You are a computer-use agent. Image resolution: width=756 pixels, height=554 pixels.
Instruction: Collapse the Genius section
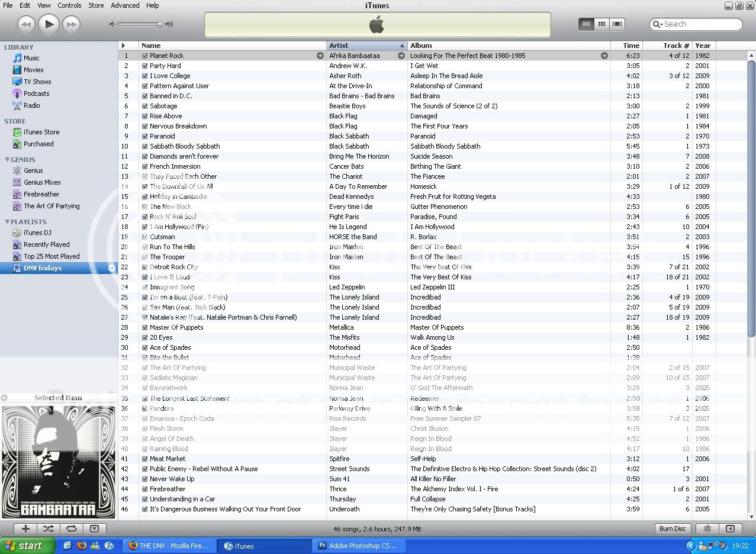click(x=7, y=160)
